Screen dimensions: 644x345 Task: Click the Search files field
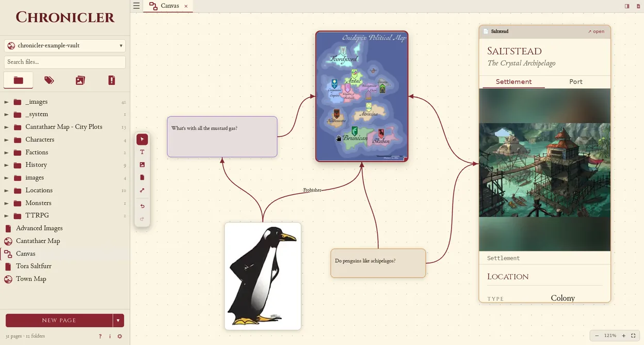pyautogui.click(x=65, y=62)
